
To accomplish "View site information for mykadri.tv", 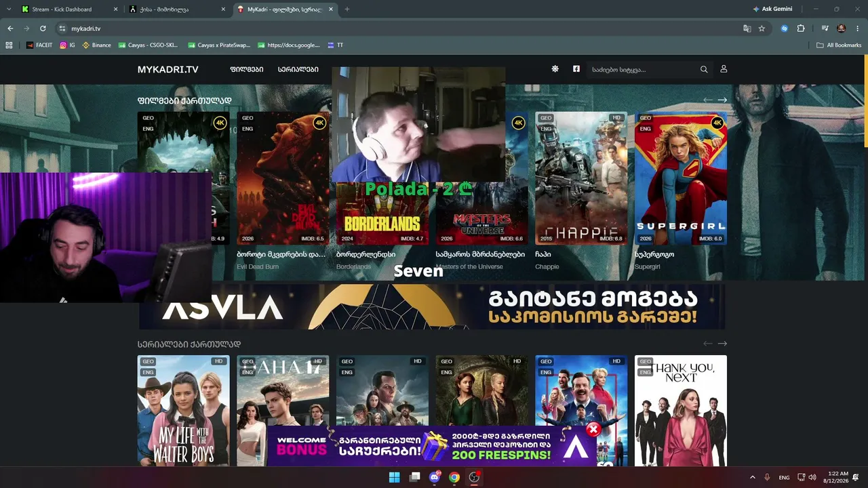I will pyautogui.click(x=62, y=28).
